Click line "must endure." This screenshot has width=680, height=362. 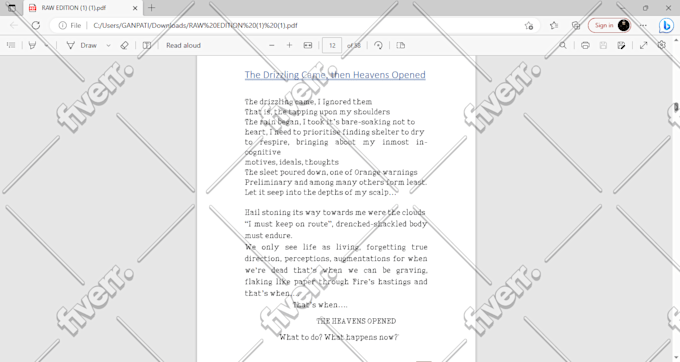tap(268, 235)
